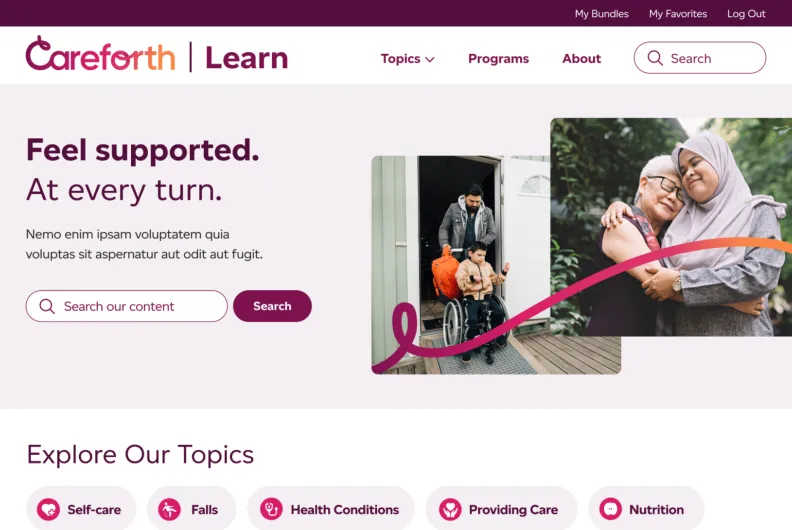
Task: Open My Bundles link
Action: tap(602, 14)
